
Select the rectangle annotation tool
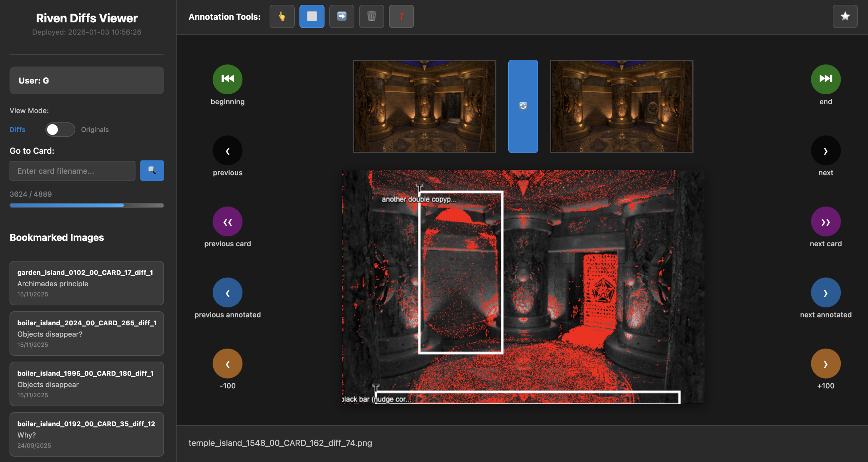(312, 16)
